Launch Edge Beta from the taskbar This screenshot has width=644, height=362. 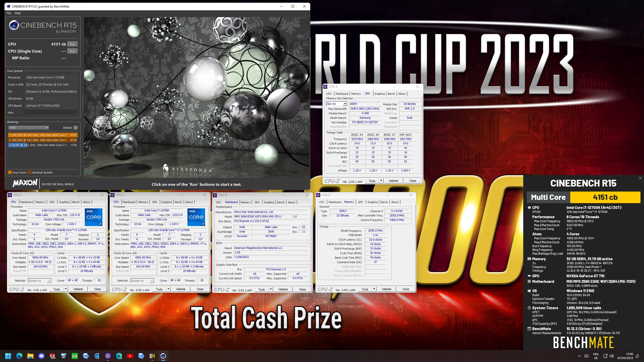(119, 356)
